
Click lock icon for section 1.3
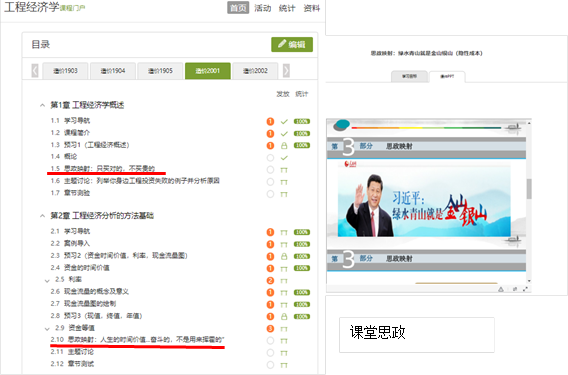[x=284, y=146]
